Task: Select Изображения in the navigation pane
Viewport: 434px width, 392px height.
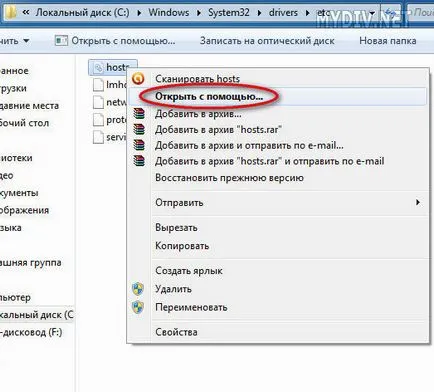Action: (x=24, y=210)
